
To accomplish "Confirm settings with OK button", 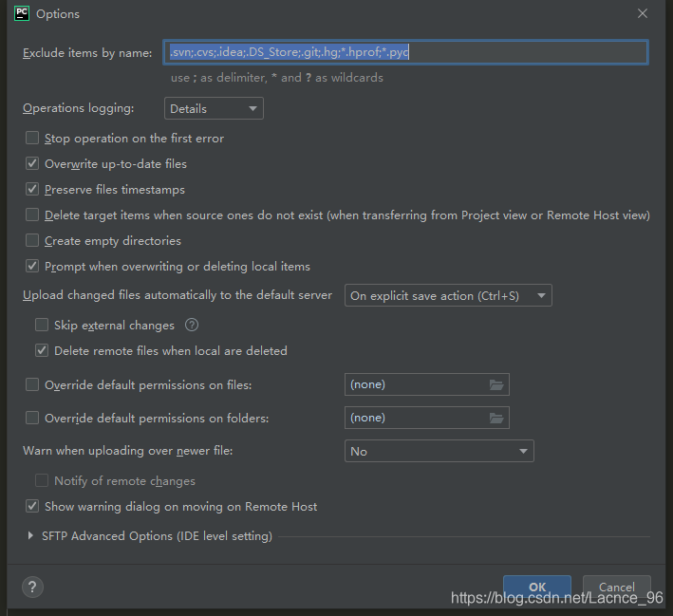I will coord(537,587).
